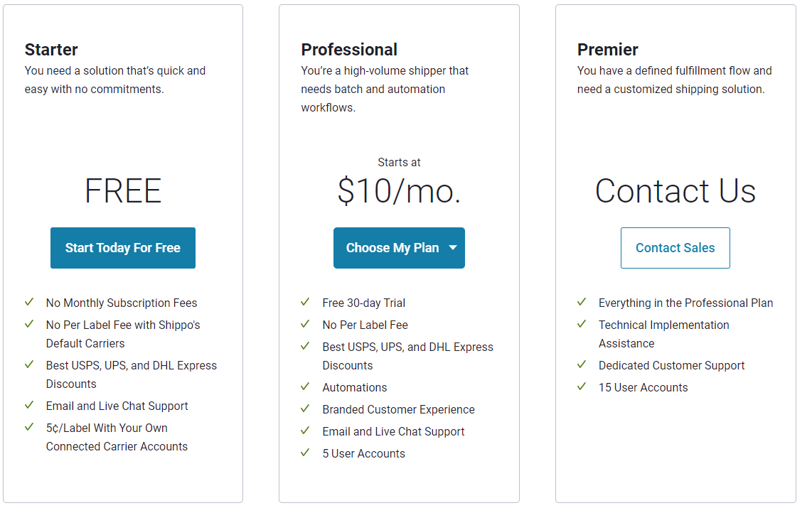
Task: Select the Premier plan heading
Action: click(x=607, y=50)
